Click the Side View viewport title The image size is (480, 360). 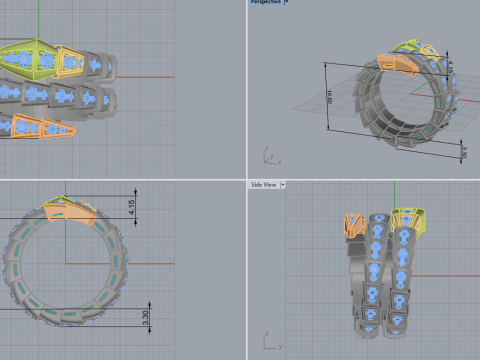point(263,185)
